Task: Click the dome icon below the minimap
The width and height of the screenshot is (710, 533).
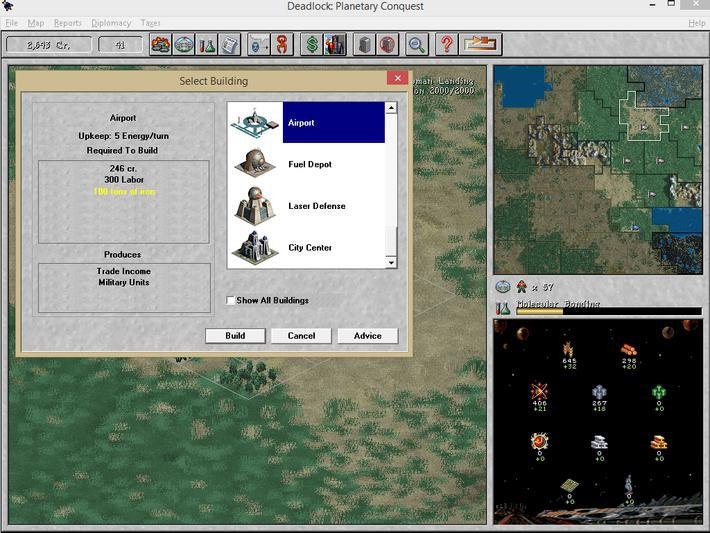Action: (503, 287)
